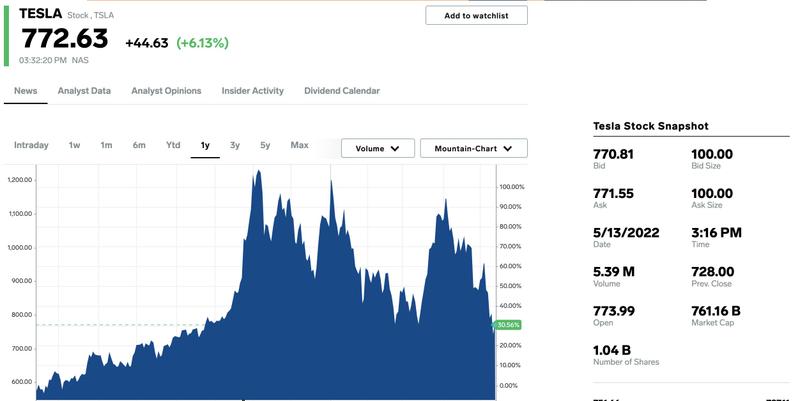Click the 3:16 PM Time value

[x=716, y=233]
